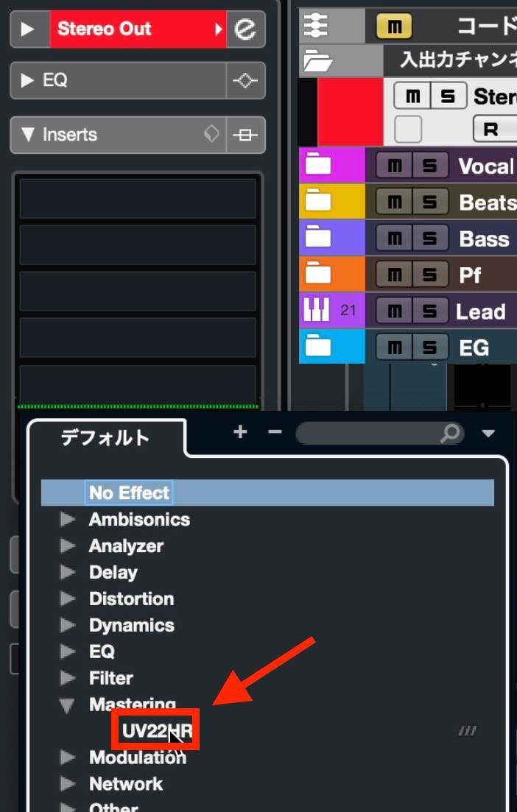Open the Stereo Out channel selector arrow
Screen dimensions: 517x812
[x=219, y=29]
